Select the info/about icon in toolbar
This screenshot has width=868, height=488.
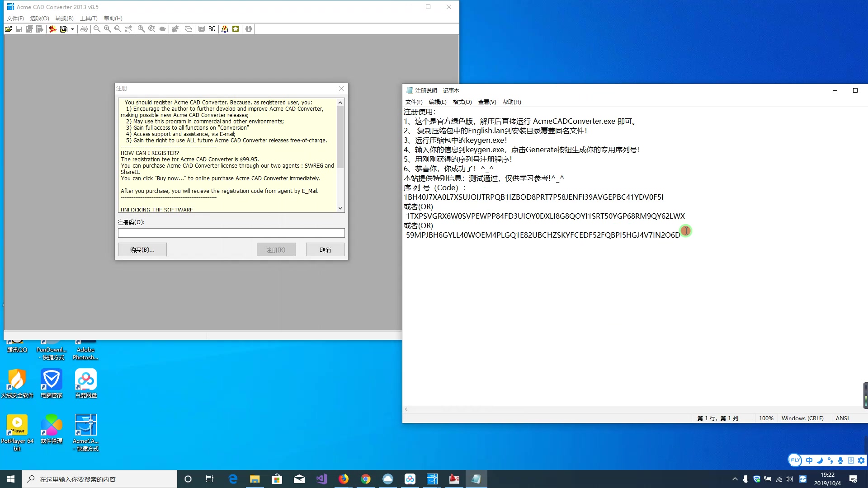249,28
